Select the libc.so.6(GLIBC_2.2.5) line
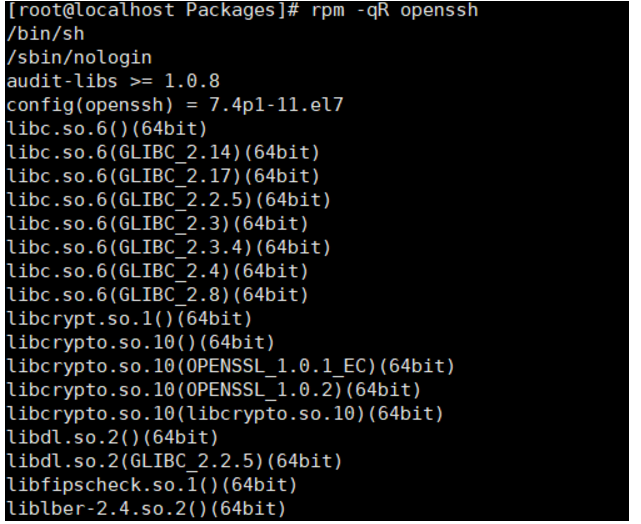This screenshot has height=524, width=641. (x=169, y=200)
